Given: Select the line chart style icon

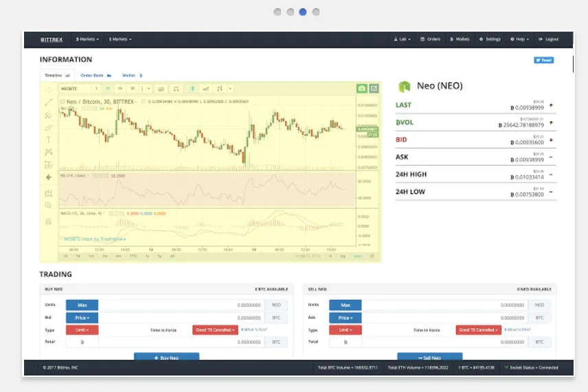Looking at the screenshot, I should (206, 89).
